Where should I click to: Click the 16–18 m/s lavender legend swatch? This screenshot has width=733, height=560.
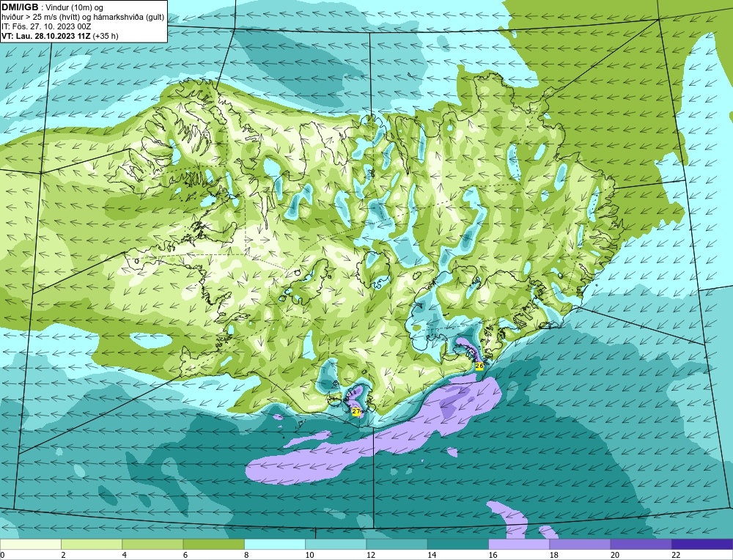pos(519,544)
